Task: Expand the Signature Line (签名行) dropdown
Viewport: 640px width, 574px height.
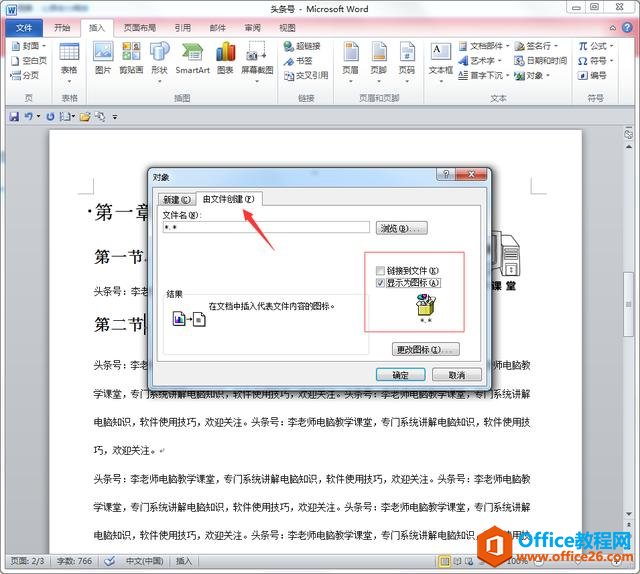Action: (x=556, y=46)
